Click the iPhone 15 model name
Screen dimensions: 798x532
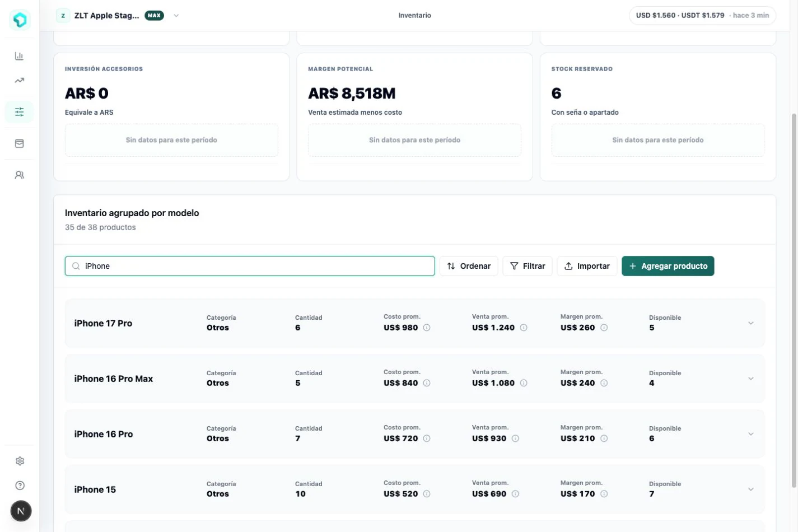[x=95, y=489]
